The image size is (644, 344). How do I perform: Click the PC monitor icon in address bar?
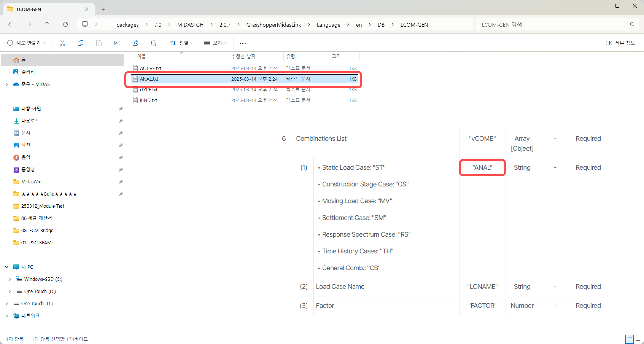[x=85, y=24]
